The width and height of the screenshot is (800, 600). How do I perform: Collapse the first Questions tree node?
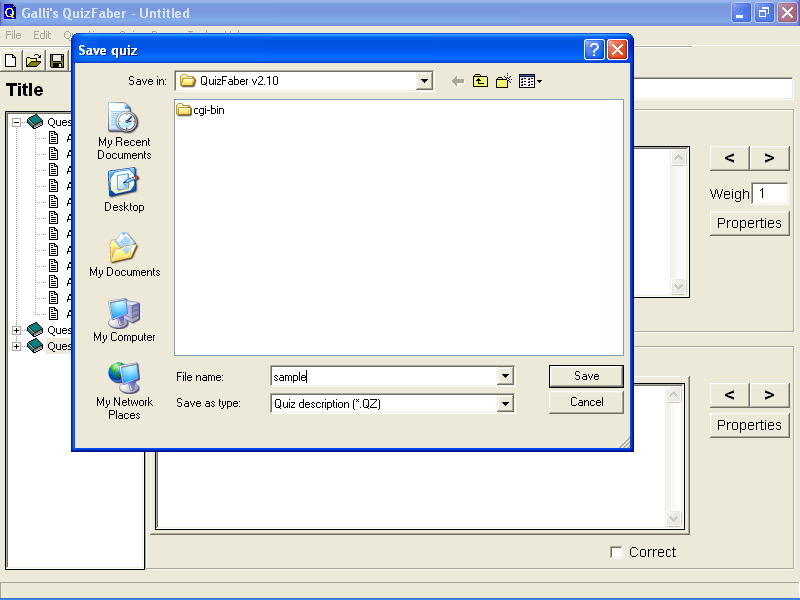pos(16,121)
